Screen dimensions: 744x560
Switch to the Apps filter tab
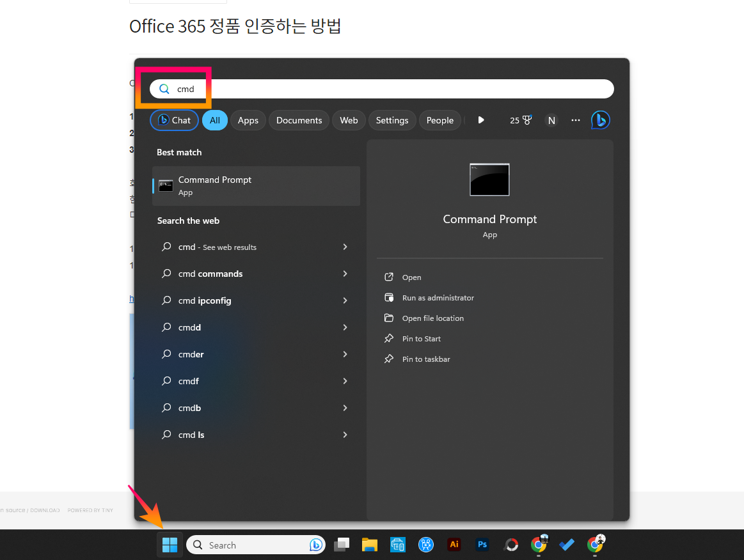click(x=248, y=120)
